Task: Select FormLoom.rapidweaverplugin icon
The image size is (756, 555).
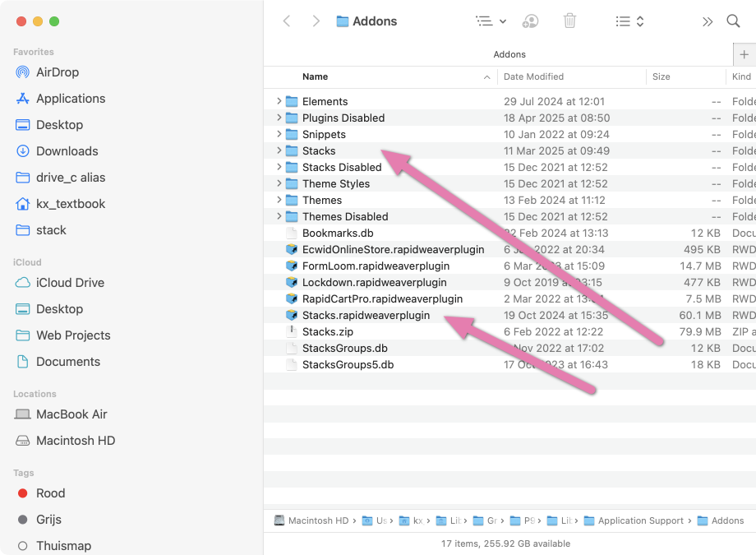Action: [x=292, y=266]
